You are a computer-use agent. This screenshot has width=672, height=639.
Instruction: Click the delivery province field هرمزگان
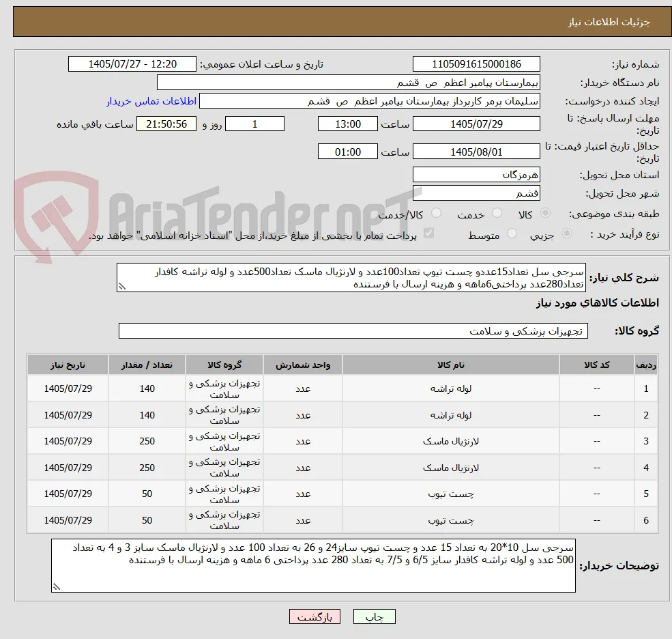(476, 175)
